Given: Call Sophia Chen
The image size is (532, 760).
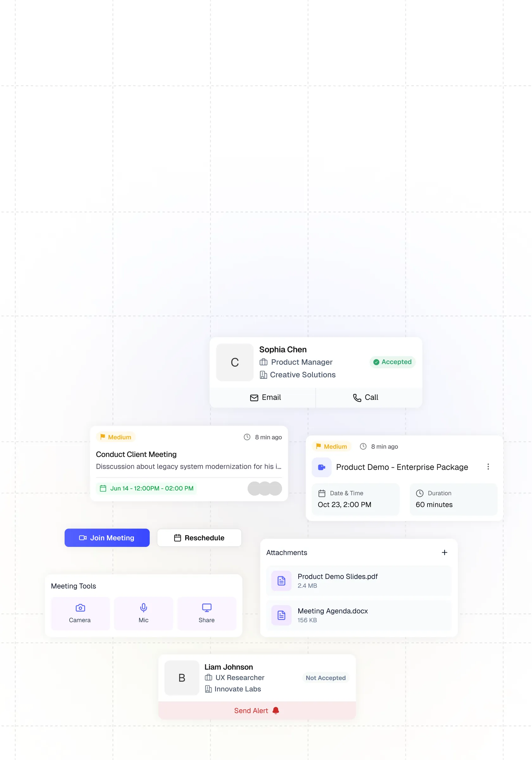Looking at the screenshot, I should click(x=365, y=397).
